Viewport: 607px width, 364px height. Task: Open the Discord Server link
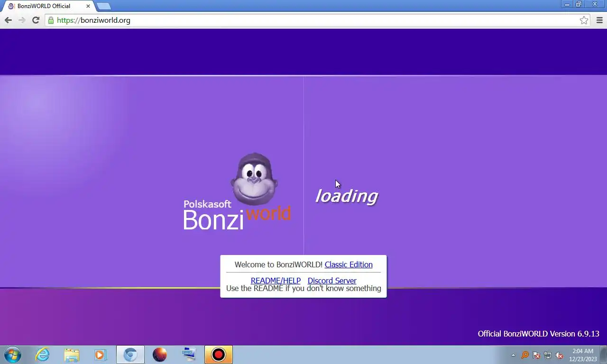[x=332, y=281]
